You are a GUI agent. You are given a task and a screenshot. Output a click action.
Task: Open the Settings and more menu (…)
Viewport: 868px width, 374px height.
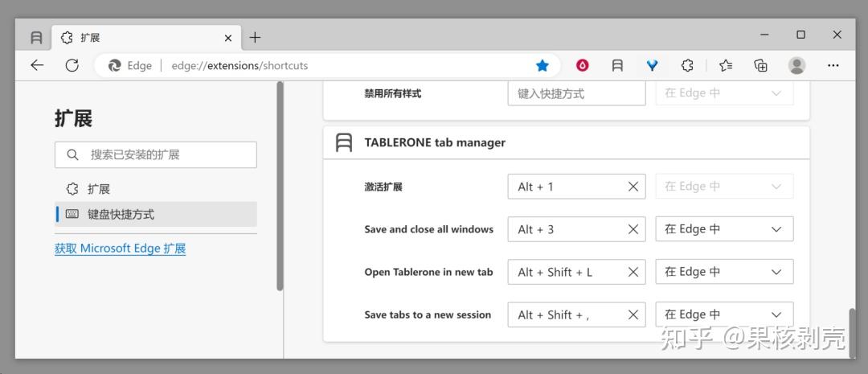tap(833, 66)
